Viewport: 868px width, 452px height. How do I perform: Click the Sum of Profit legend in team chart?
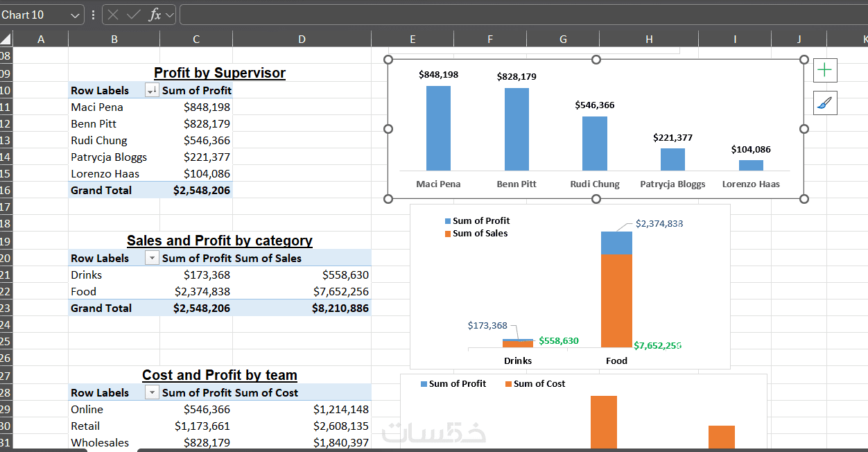coord(453,383)
